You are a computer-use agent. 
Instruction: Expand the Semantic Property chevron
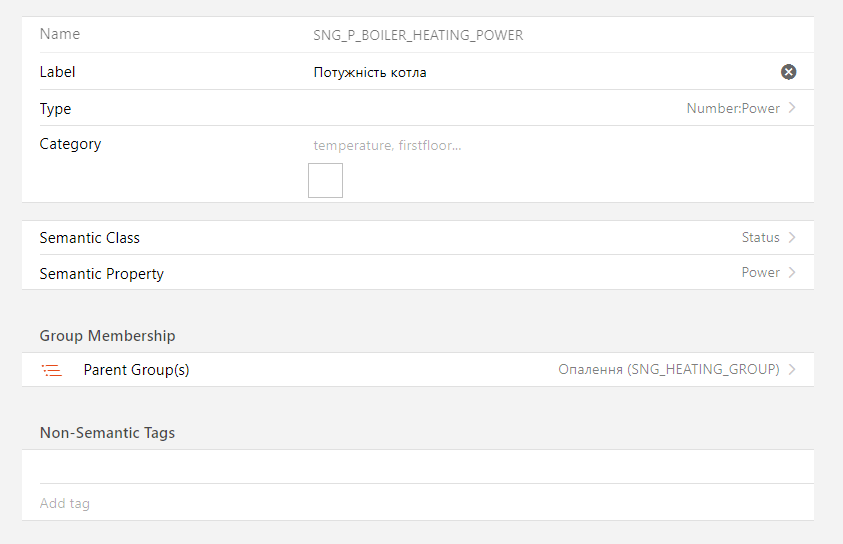coord(792,272)
